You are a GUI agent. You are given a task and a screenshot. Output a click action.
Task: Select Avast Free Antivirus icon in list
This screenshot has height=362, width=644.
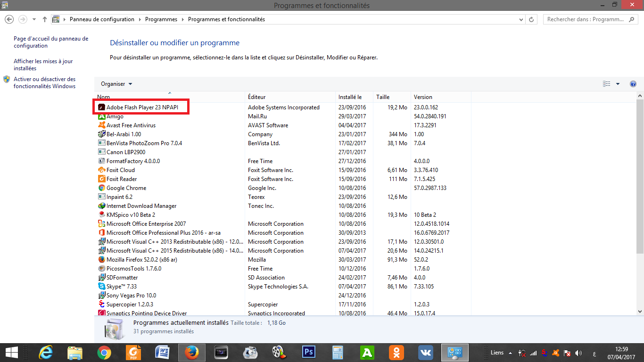pos(101,125)
